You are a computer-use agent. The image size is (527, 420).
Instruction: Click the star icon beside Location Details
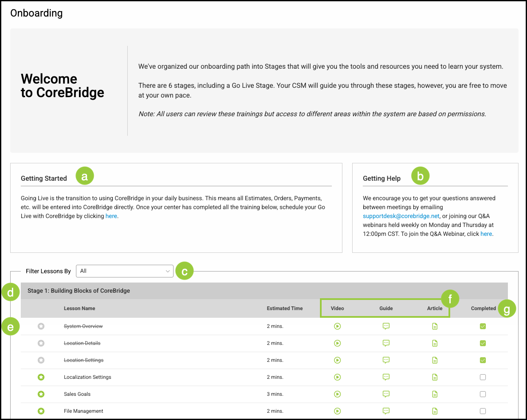[41, 343]
